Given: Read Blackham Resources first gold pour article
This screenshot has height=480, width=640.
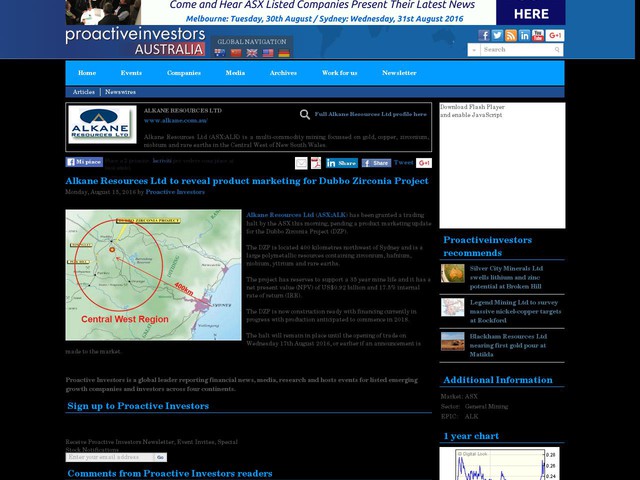Looking at the screenshot, I should click(509, 345).
